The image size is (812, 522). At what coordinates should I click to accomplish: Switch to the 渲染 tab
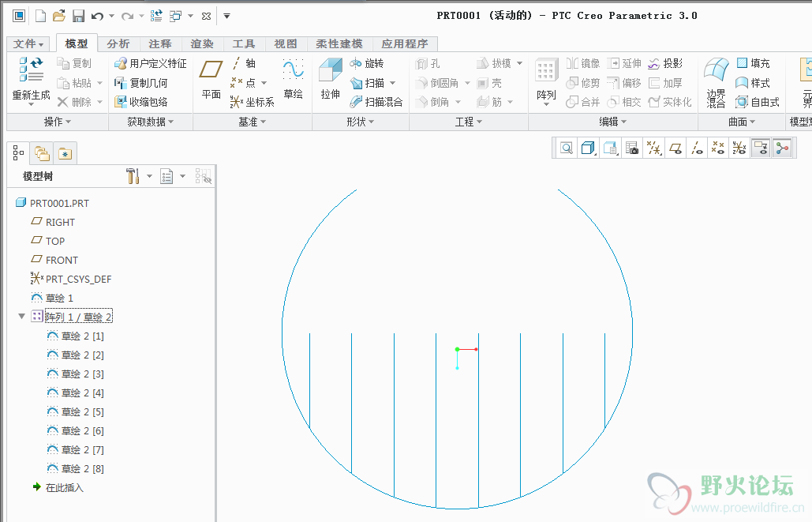[202, 44]
